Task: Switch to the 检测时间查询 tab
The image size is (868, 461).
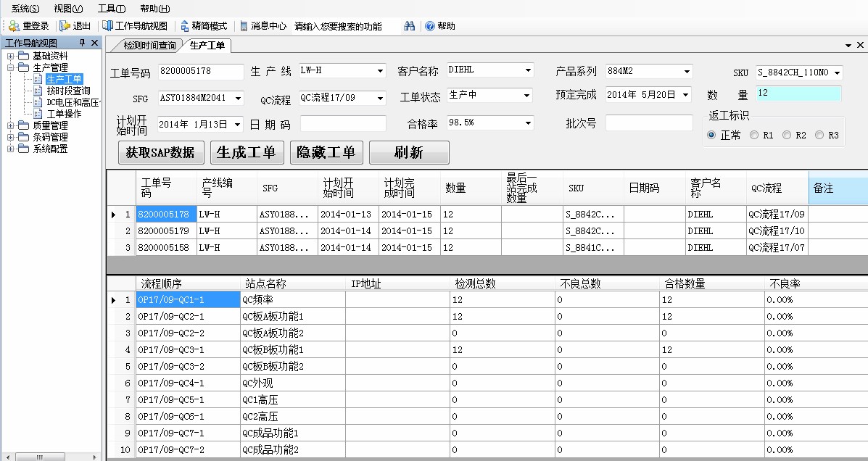Action: (x=149, y=46)
